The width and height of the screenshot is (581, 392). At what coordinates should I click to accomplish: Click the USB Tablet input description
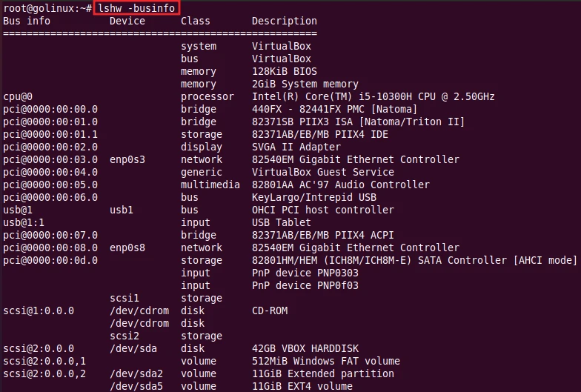pos(282,222)
